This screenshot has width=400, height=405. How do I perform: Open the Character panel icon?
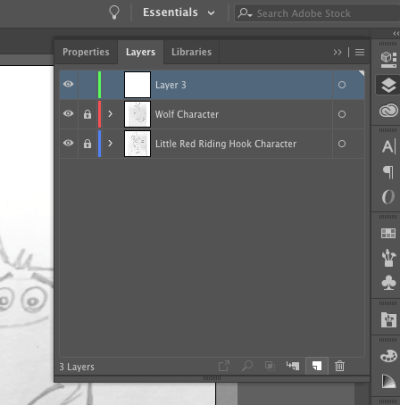pyautogui.click(x=388, y=146)
